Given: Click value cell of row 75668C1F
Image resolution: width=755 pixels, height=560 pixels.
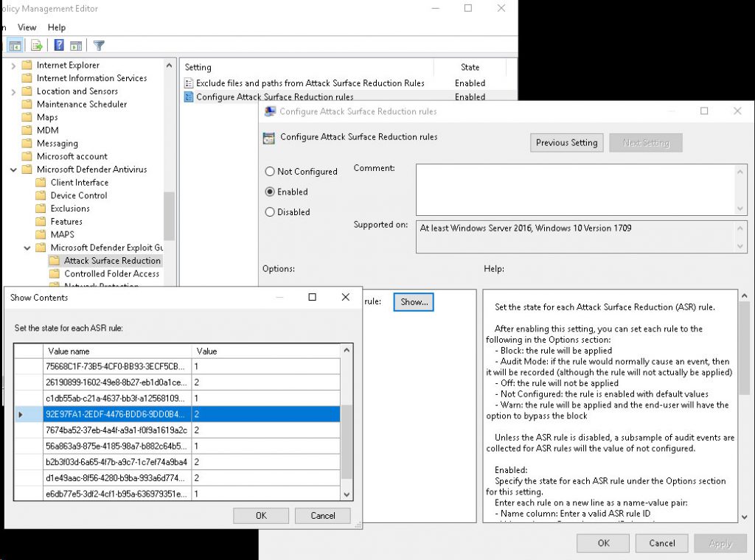Looking at the screenshot, I should tap(265, 367).
